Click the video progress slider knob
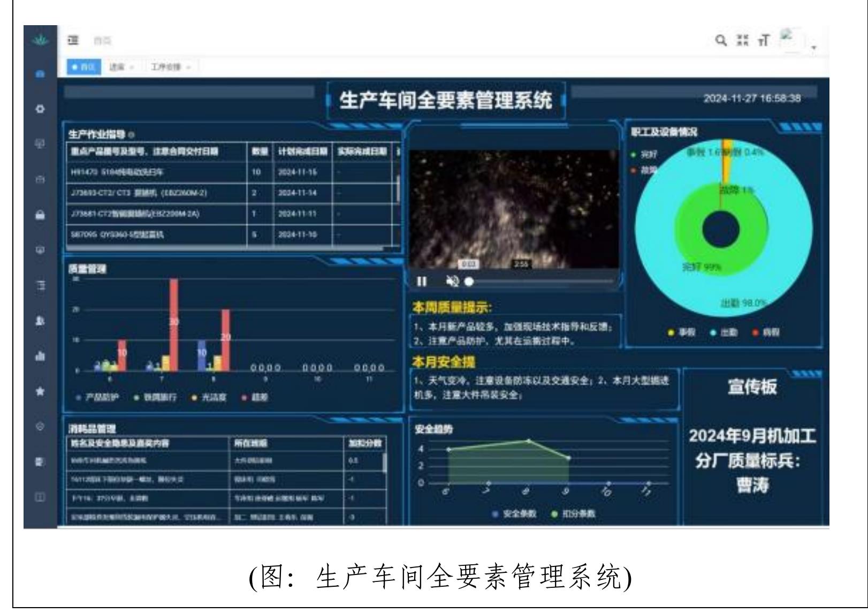 click(x=469, y=281)
